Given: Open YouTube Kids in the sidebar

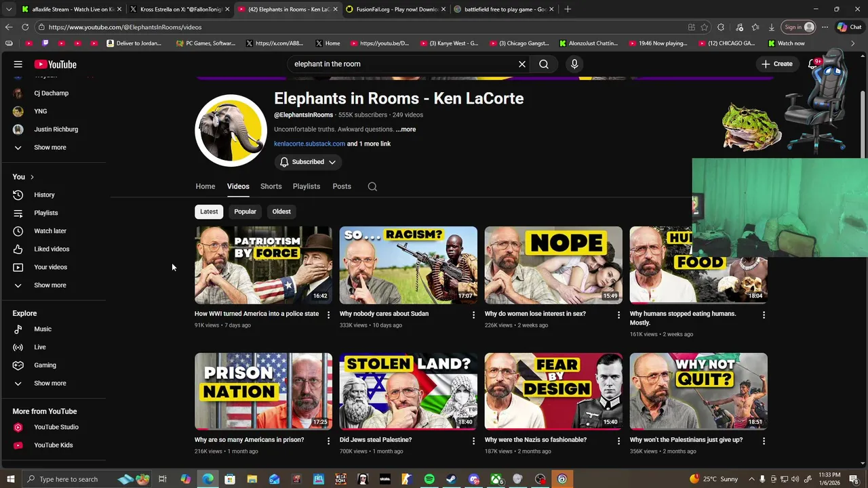Looking at the screenshot, I should point(54,445).
